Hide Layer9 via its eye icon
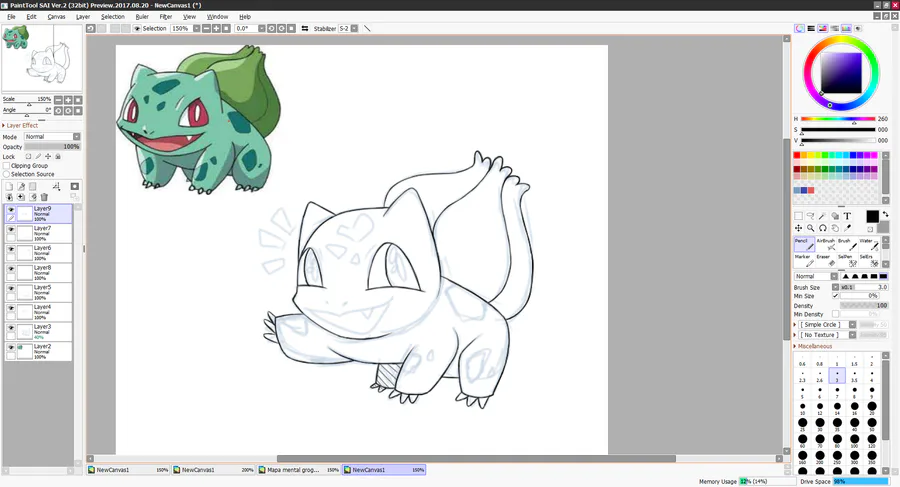The height and width of the screenshot is (487, 900). pos(11,210)
